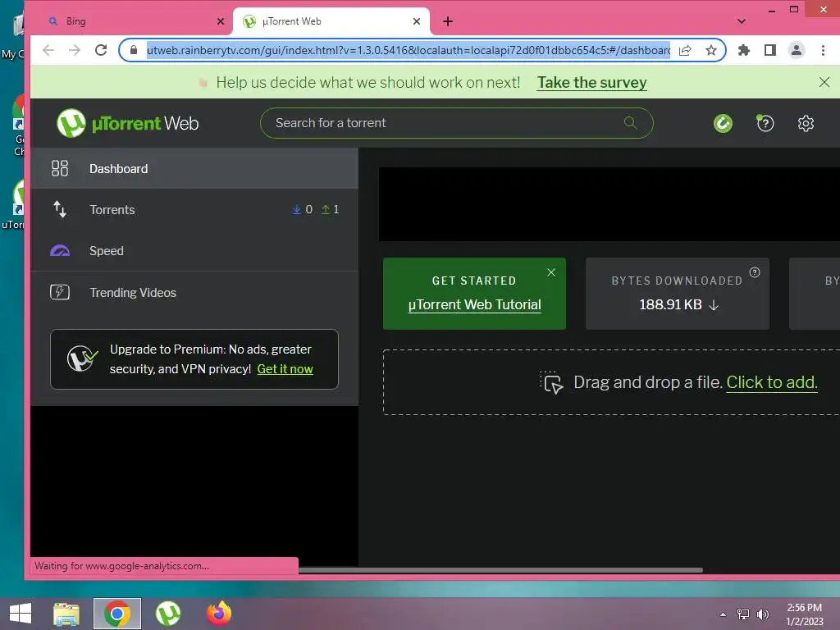Open the Windows Start menu
Image resolution: width=840 pixels, height=630 pixels.
tap(21, 614)
